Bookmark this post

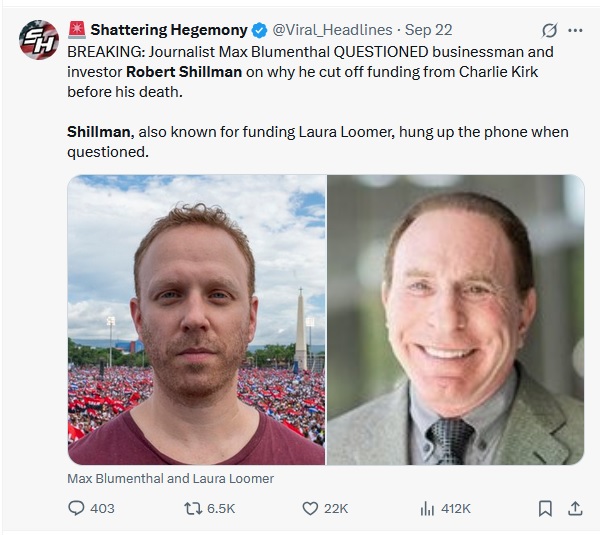point(545,508)
